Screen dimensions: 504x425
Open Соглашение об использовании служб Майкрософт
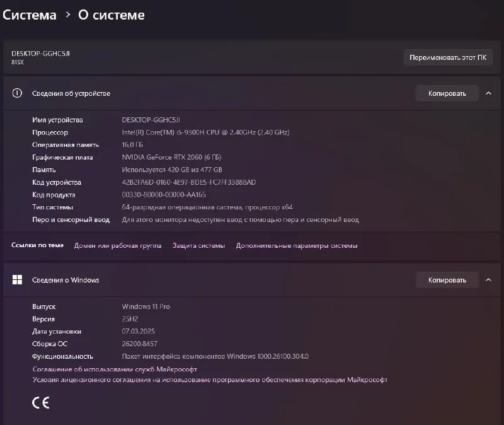pos(115,370)
